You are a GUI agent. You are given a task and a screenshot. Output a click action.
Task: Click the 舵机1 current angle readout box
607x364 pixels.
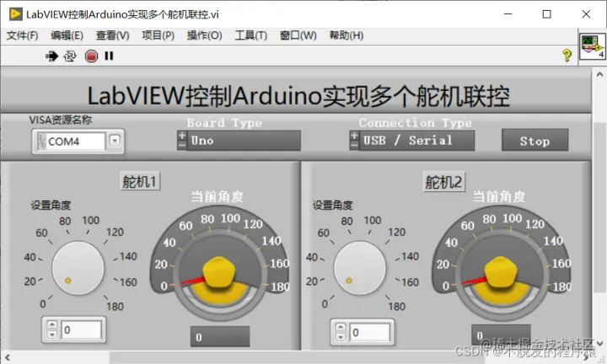pos(220,336)
